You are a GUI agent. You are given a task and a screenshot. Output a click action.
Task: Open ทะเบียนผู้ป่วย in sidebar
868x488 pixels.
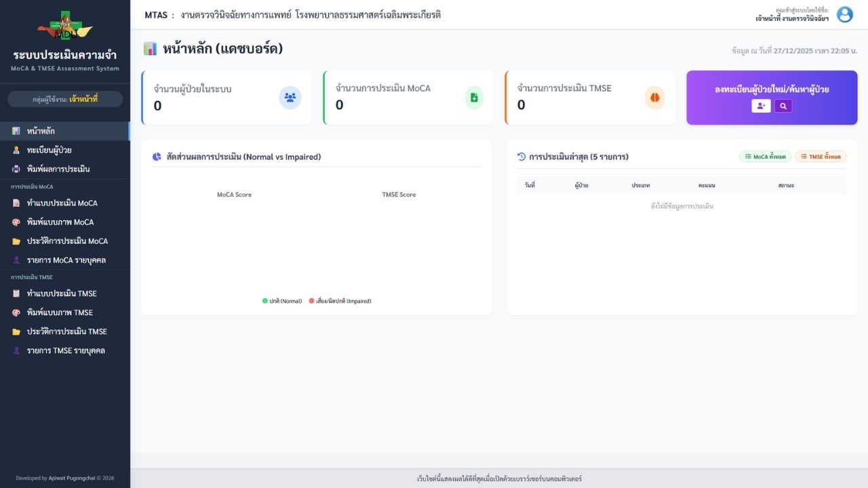tap(49, 150)
